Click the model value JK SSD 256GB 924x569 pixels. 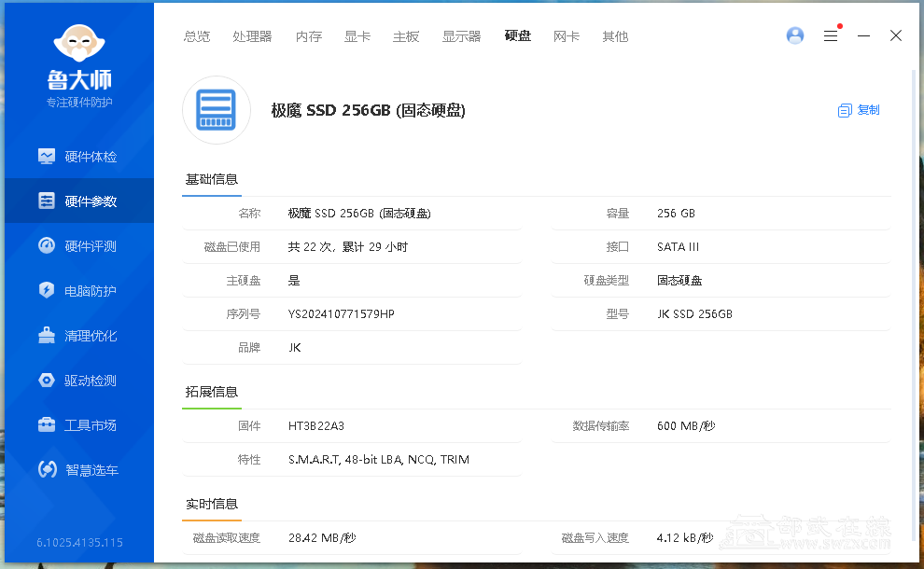[694, 314]
